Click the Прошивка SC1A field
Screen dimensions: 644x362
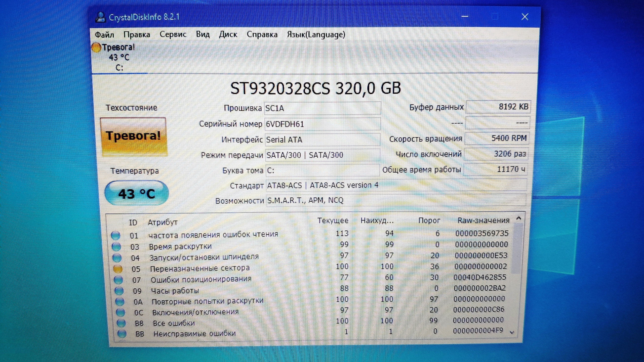(x=323, y=108)
